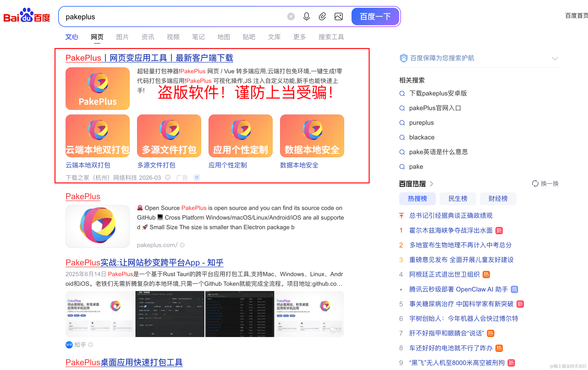
Task: Open dropdown next to pakeplus.com URL
Action: pyautogui.click(x=182, y=245)
